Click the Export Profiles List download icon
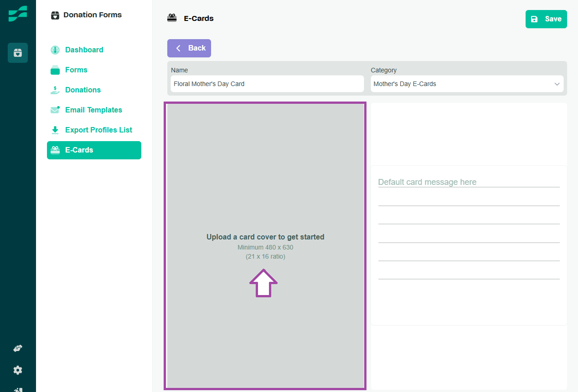578x392 pixels. coord(55,130)
